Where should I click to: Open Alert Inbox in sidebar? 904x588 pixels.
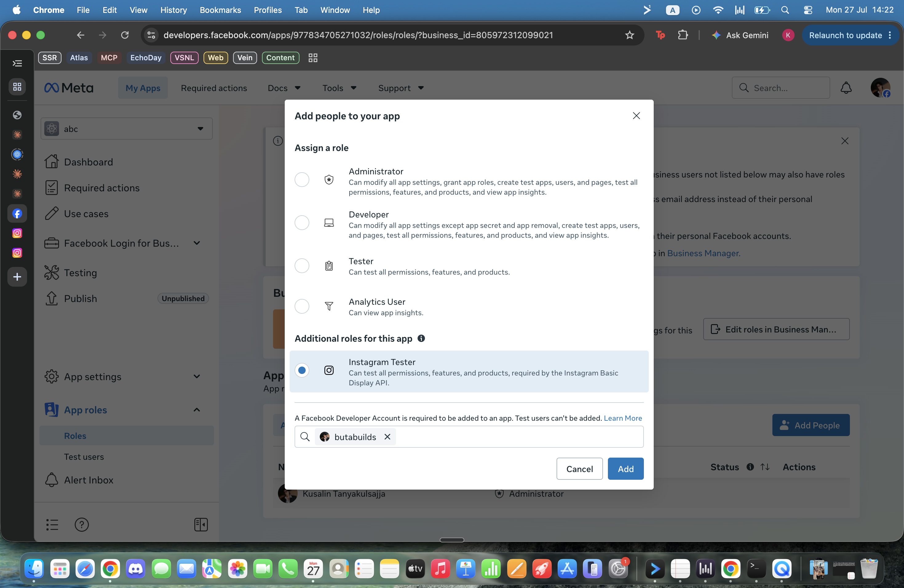[79, 480]
